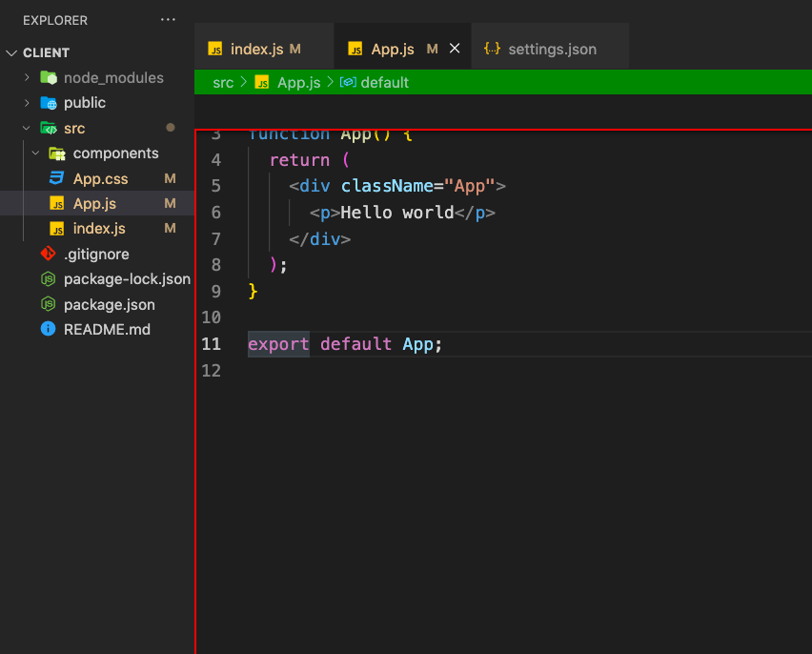The width and height of the screenshot is (812, 654).
Task: Click the .gitignore git icon
Action: pos(49,254)
